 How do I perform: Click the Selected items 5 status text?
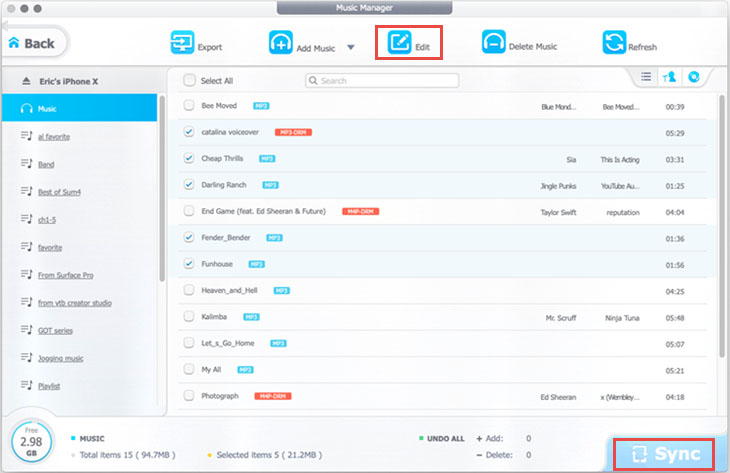(x=269, y=455)
